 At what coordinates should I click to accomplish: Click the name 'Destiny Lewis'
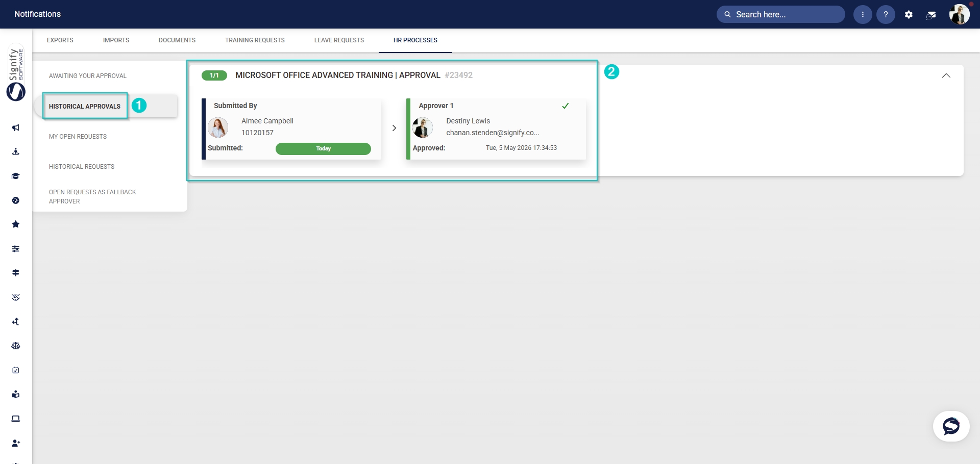(468, 121)
